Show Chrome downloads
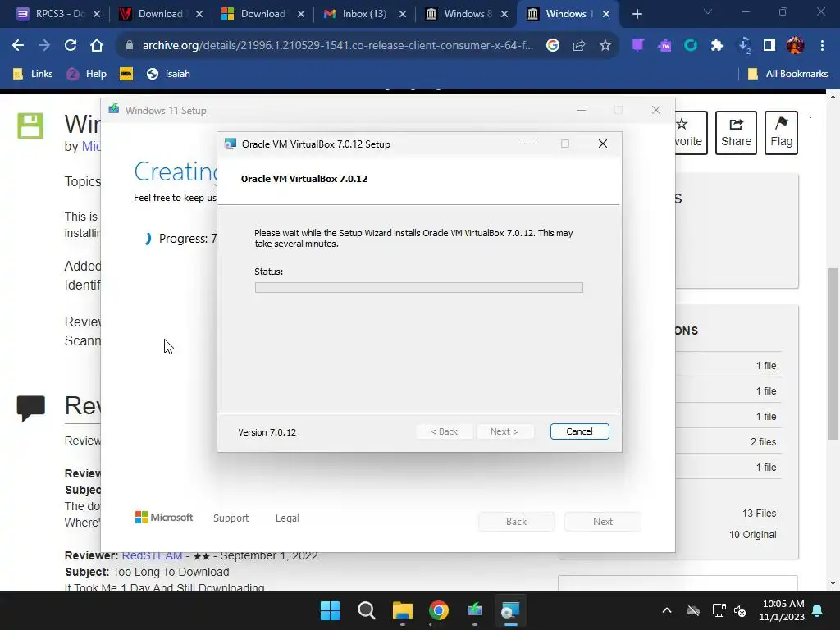 click(x=744, y=46)
